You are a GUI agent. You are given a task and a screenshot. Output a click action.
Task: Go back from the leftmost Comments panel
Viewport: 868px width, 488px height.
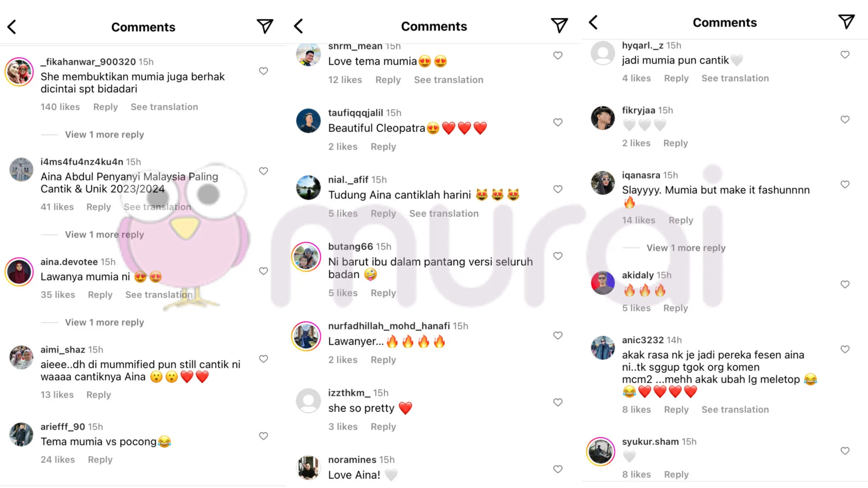coord(12,27)
